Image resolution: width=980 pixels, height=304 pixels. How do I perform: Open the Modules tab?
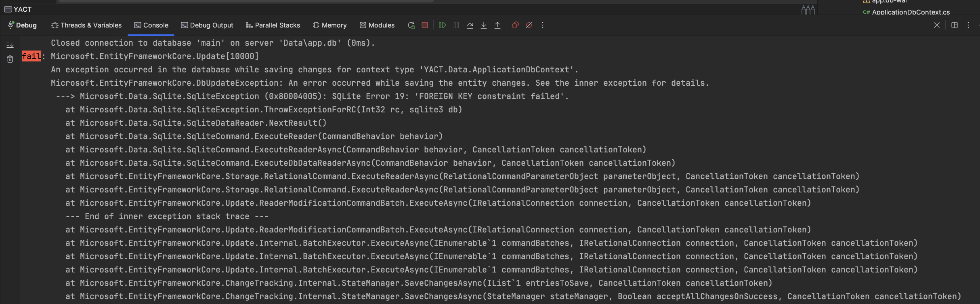[x=377, y=25]
